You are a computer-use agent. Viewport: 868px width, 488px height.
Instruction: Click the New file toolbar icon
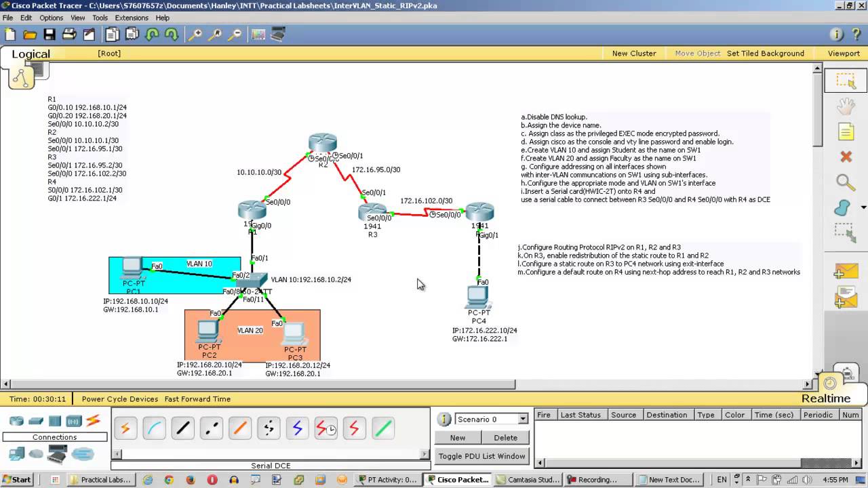(10, 35)
